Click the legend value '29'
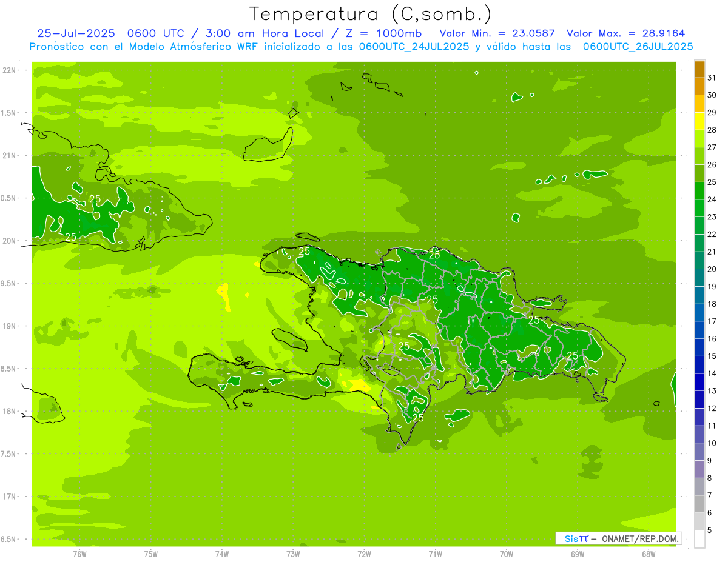728x562 pixels. point(712,112)
